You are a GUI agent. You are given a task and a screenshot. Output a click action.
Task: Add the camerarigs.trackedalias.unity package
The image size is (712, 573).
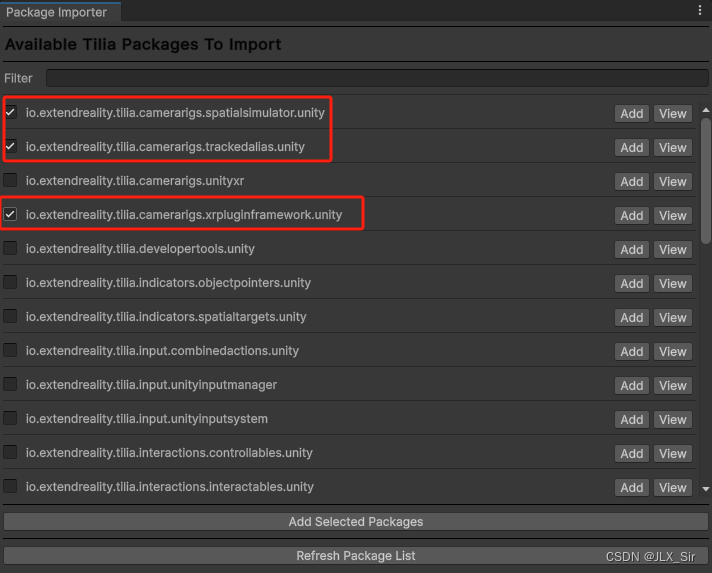[632, 148]
